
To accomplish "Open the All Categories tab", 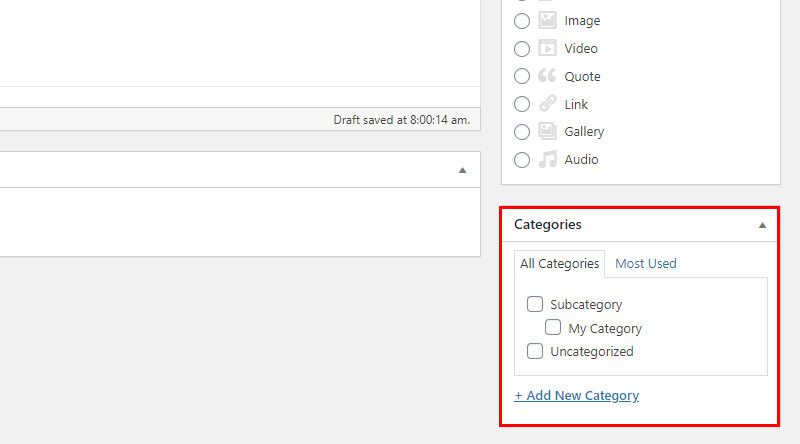I will click(x=559, y=264).
